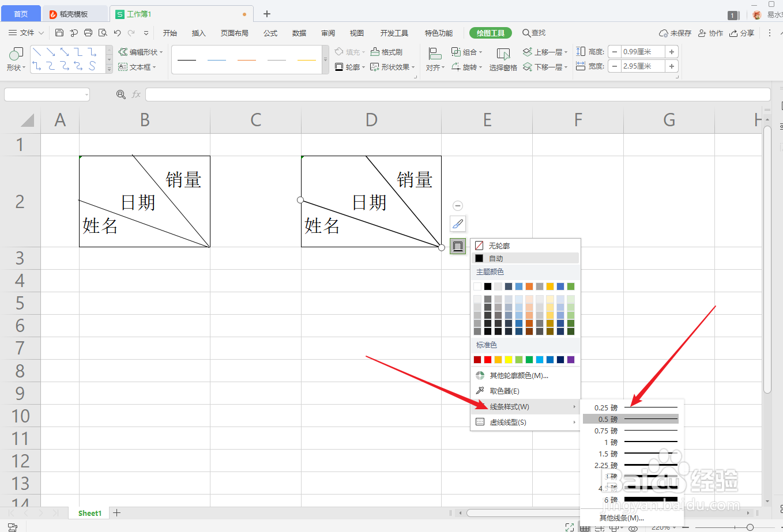Click the Undo arrow icon

point(118,33)
